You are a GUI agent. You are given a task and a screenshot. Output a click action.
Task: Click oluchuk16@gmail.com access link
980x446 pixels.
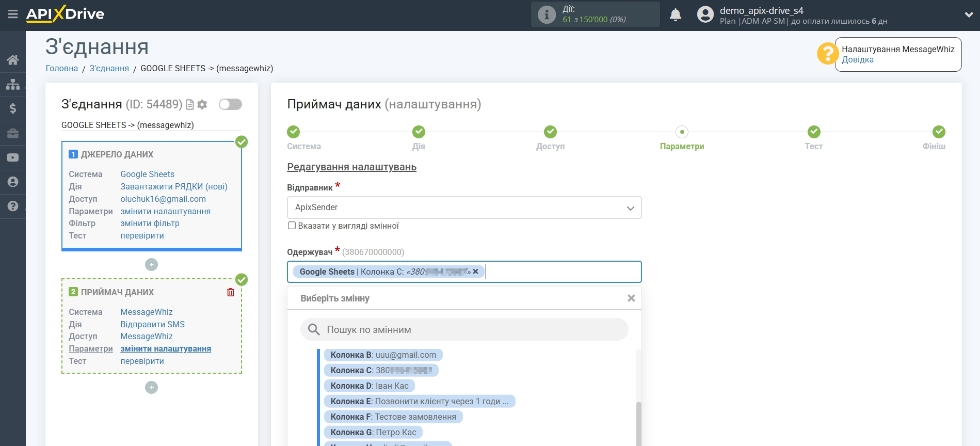click(x=163, y=199)
